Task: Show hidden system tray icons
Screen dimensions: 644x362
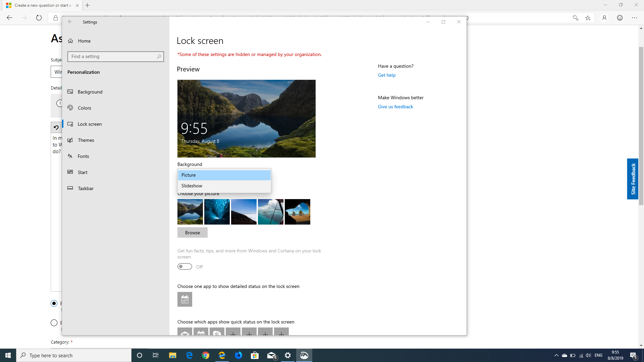Action: coord(556,355)
